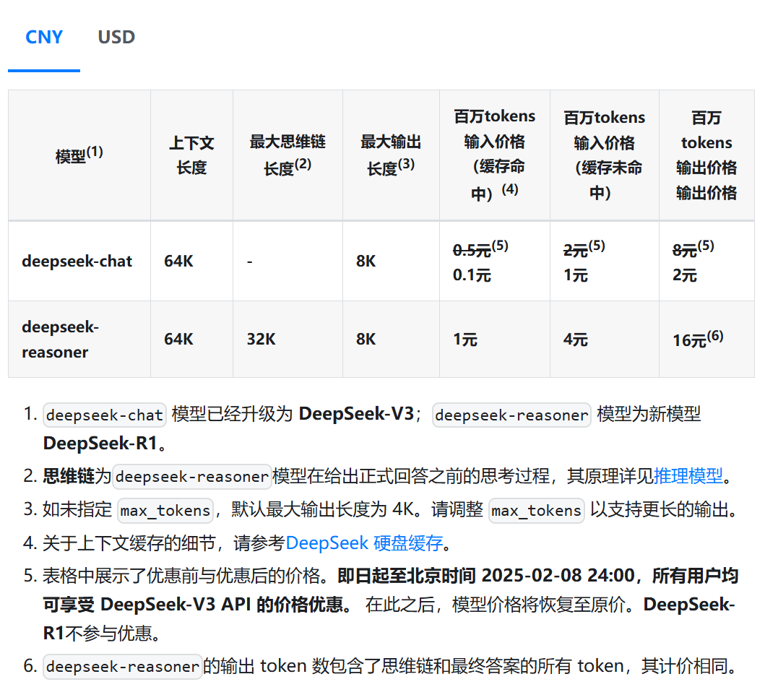This screenshot has height=700, width=765.
Task: Click the 最大思维链长度 column header
Action: coord(288,155)
